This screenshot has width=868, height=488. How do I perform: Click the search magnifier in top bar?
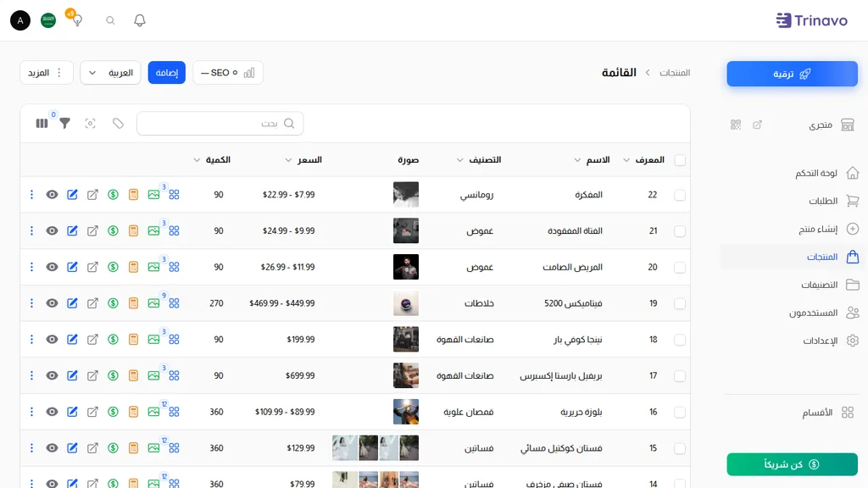[111, 20]
